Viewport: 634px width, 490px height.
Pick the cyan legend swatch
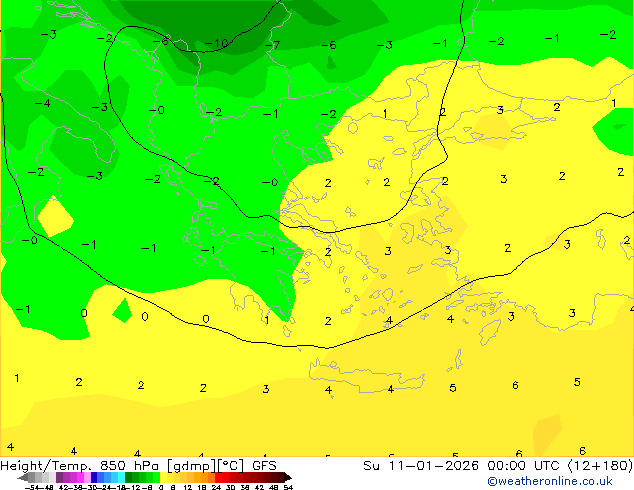pyautogui.click(x=121, y=477)
